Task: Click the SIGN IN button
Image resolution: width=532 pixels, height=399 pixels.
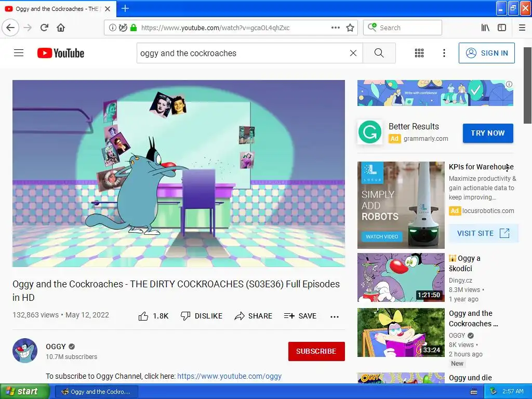Action: click(x=486, y=53)
